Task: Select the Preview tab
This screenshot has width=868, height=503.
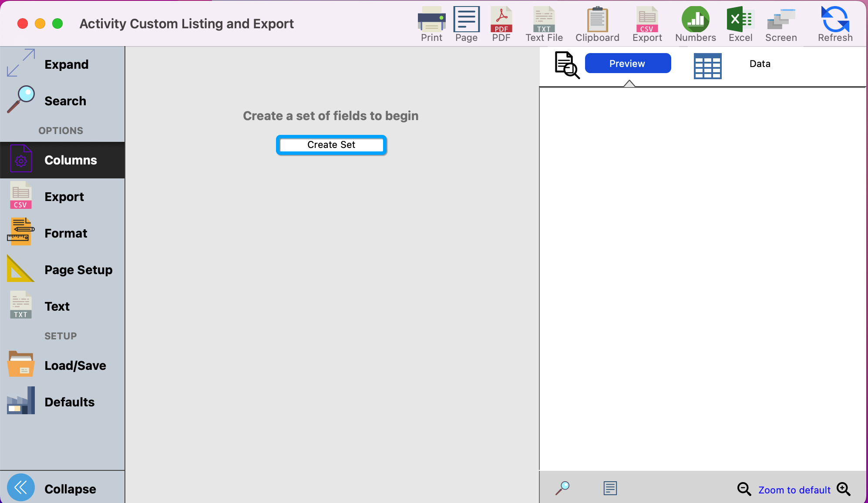Action: 627,64
